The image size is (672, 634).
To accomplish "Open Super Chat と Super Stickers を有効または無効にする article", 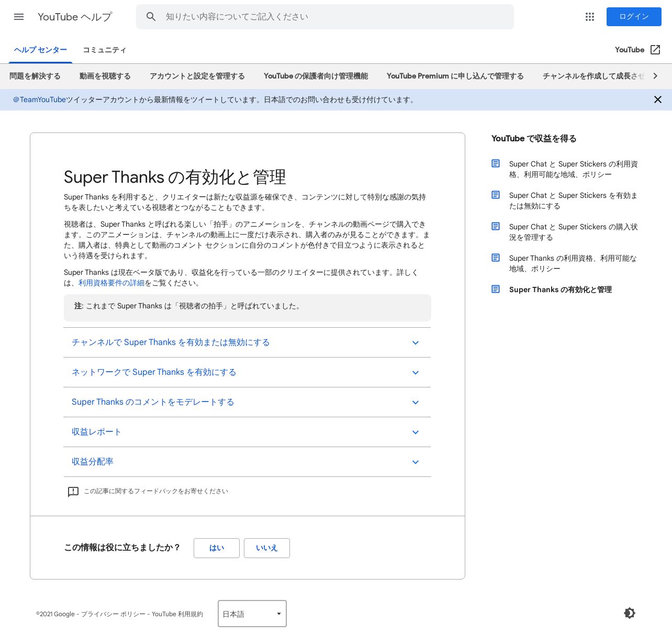I will [x=574, y=201].
